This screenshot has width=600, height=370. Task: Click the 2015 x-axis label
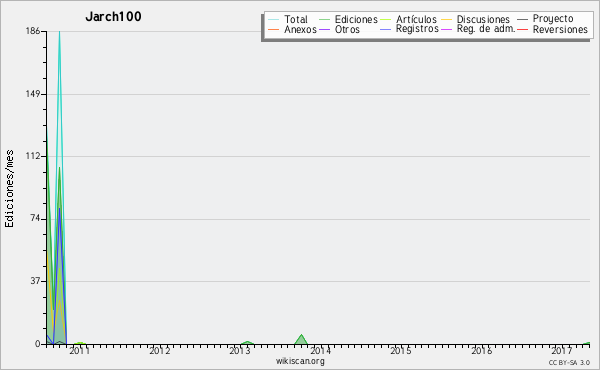401,350
